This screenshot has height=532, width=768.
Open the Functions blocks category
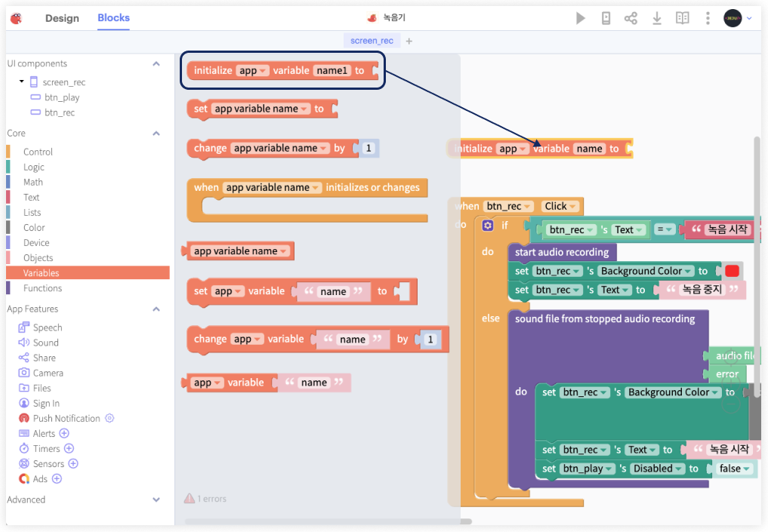(42, 288)
